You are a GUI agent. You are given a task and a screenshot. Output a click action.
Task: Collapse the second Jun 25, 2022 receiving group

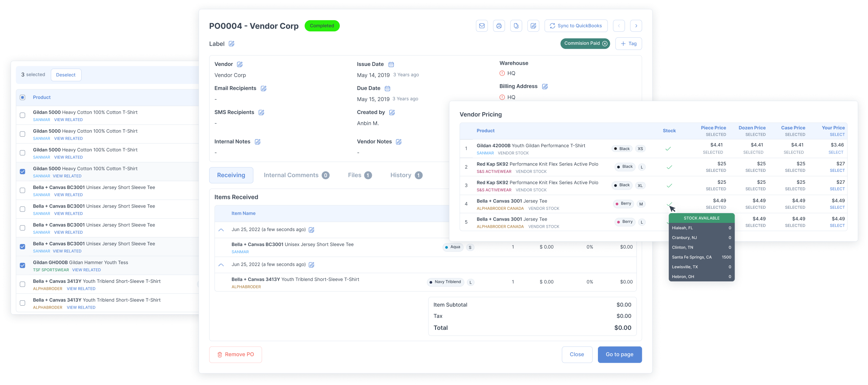[221, 265]
